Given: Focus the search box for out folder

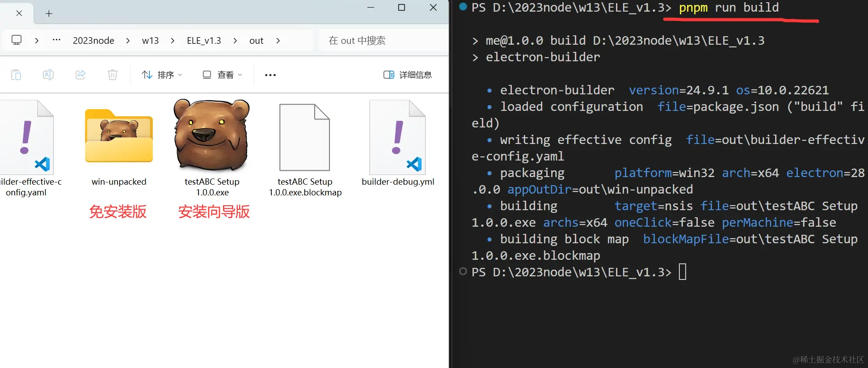Looking at the screenshot, I should coord(383,41).
